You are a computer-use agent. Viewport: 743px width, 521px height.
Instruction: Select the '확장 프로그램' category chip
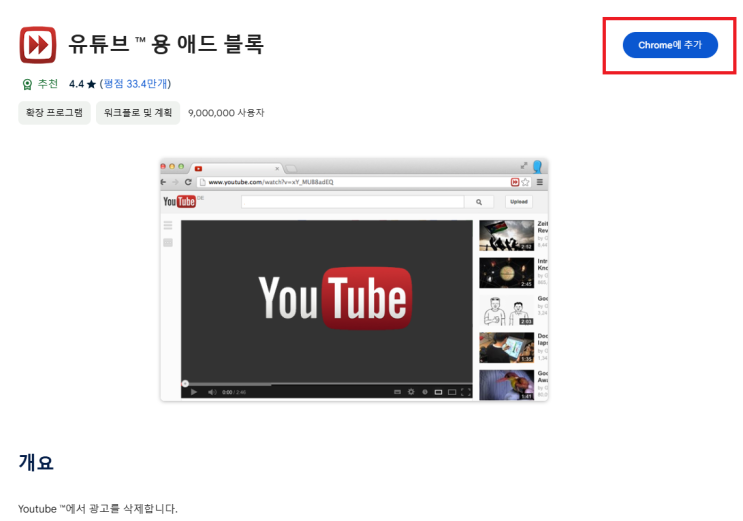[x=54, y=113]
